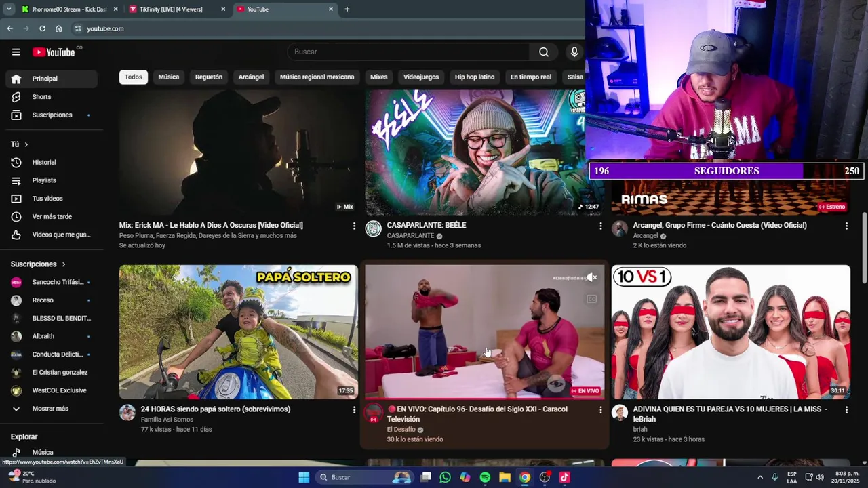This screenshot has width=868, height=488.
Task: Click browser back arrow
Action: (x=9, y=28)
